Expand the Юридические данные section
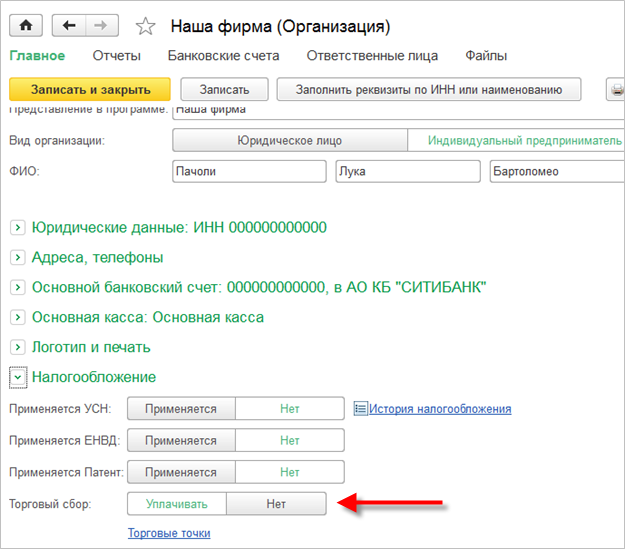Image resolution: width=625 pixels, height=549 pixels. tap(17, 228)
